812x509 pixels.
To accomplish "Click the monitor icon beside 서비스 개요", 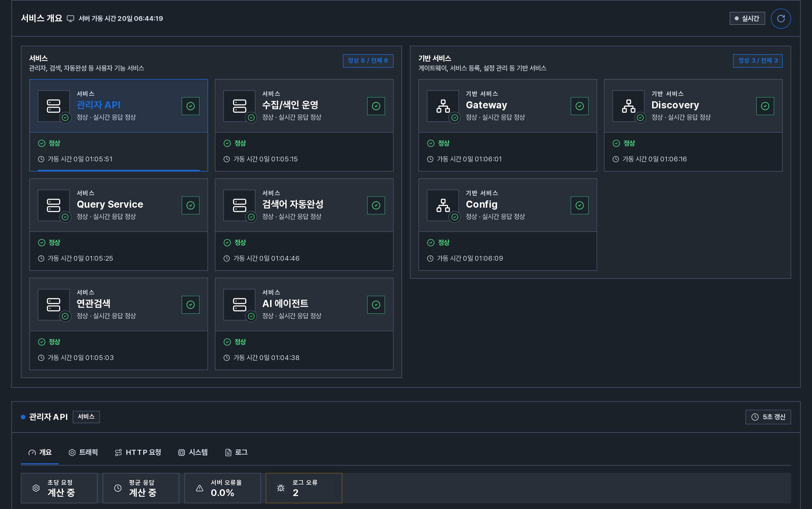I will tap(70, 19).
